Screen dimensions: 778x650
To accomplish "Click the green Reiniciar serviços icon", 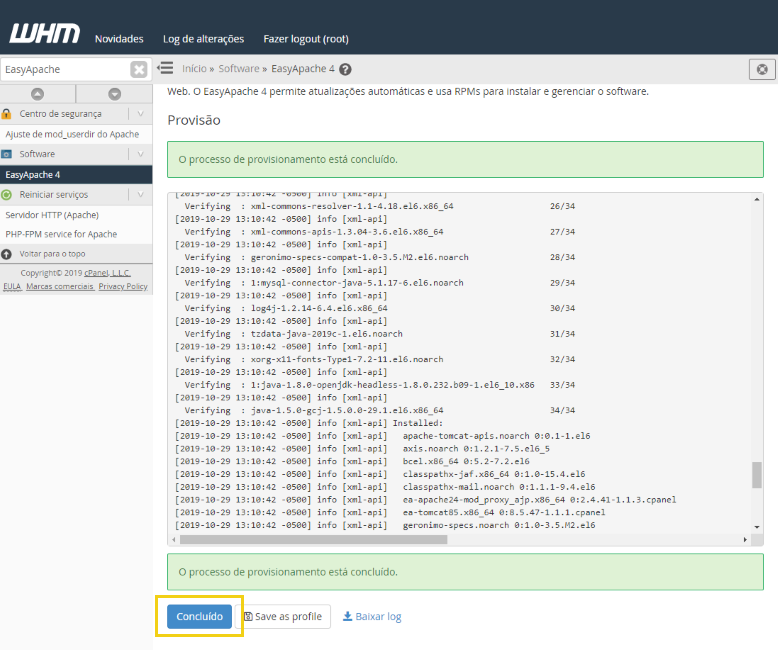I will click(6, 195).
